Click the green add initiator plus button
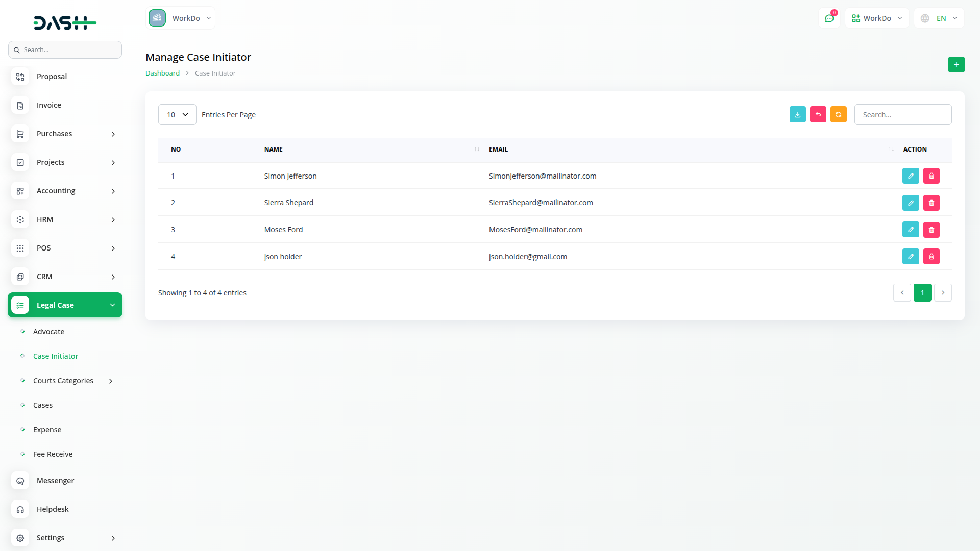The height and width of the screenshot is (551, 980). click(957, 65)
